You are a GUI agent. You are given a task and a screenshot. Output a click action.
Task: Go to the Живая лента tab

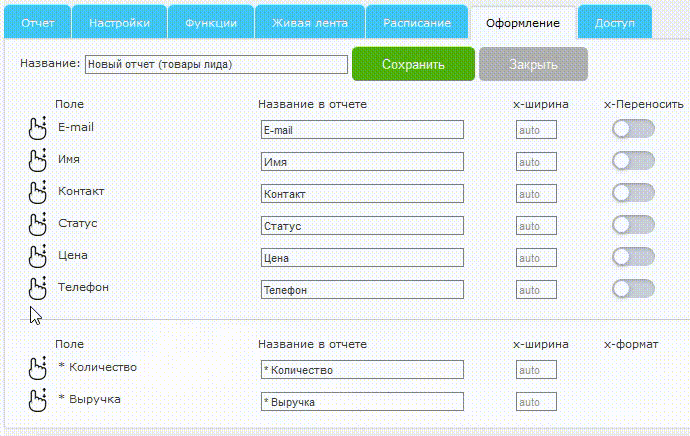pos(309,22)
